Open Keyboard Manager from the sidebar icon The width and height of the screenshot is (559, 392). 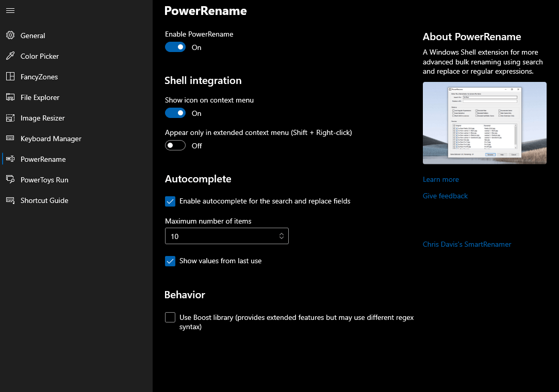pyautogui.click(x=10, y=138)
